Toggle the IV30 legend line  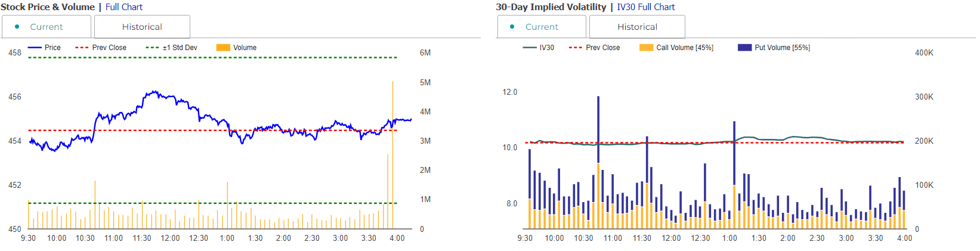pos(530,48)
